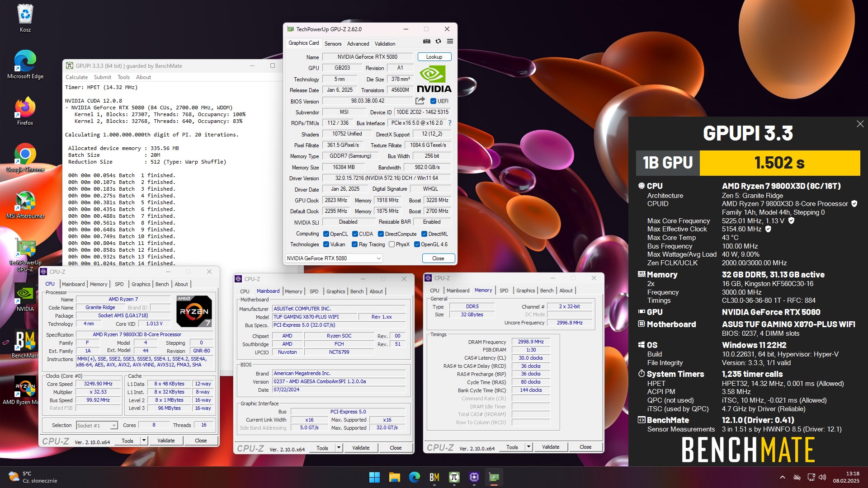The image size is (868, 488).
Task: Open the Kosz recycle bin desktop icon
Action: click(x=25, y=18)
